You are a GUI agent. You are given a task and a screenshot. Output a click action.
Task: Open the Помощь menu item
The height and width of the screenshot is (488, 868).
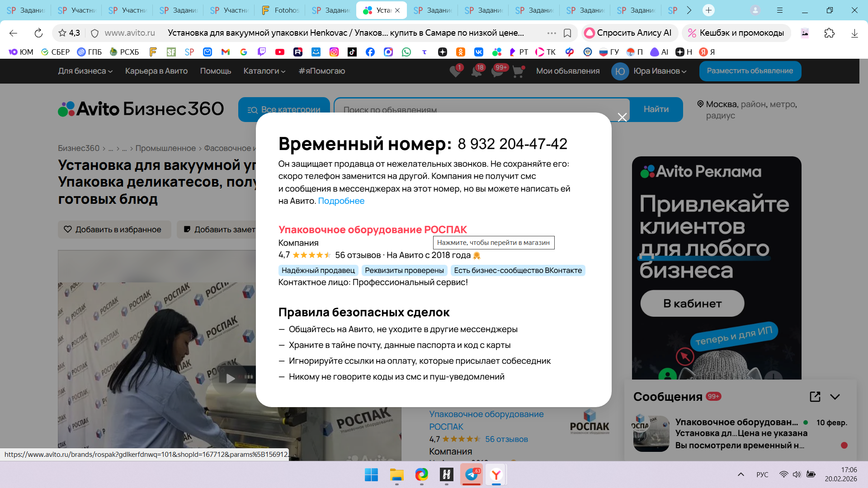215,71
